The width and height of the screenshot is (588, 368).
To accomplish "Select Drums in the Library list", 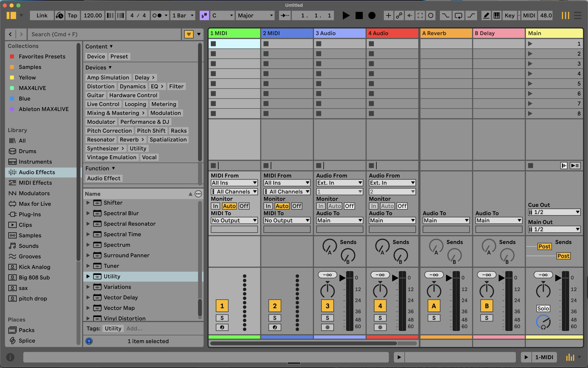I will pyautogui.click(x=27, y=151).
